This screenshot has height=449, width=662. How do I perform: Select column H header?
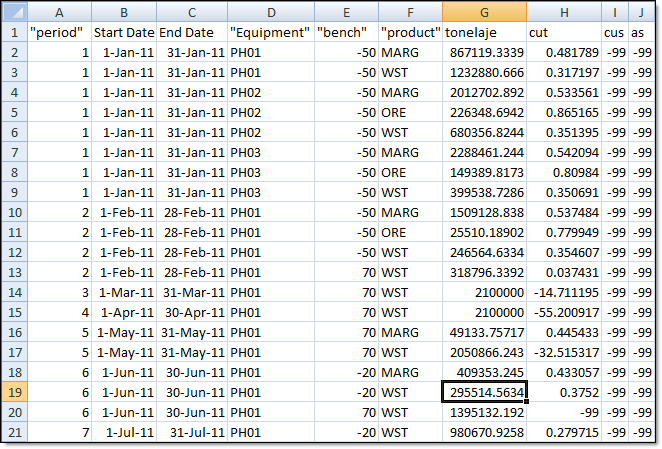tap(565, 12)
